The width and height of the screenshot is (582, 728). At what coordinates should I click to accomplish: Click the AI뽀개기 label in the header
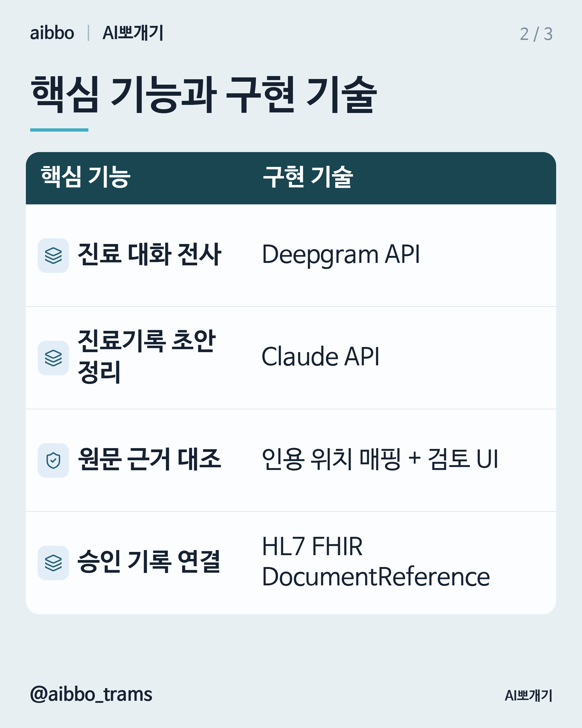133,33
